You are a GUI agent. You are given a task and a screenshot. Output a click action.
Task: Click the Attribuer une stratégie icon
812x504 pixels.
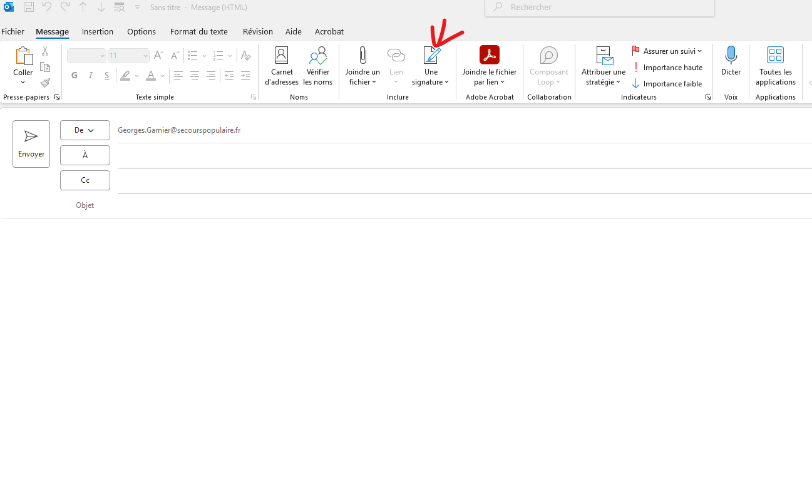(x=605, y=56)
